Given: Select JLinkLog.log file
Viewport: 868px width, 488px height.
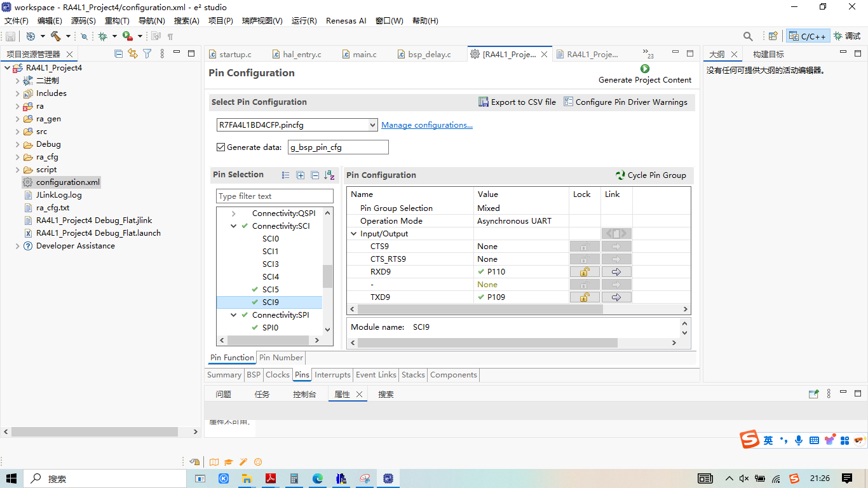Looking at the screenshot, I should 59,195.
